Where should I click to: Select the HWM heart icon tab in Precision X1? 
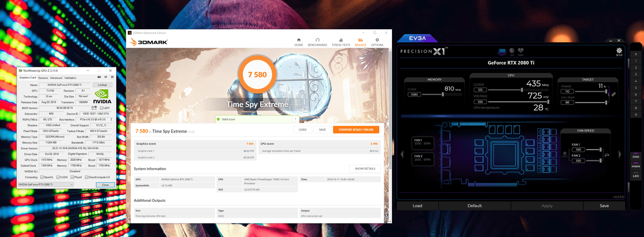(521, 52)
